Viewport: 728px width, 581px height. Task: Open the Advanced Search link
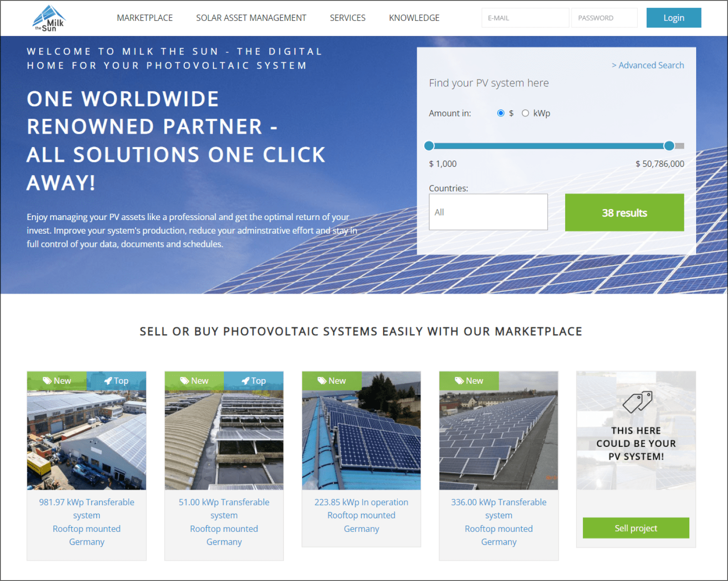click(647, 65)
